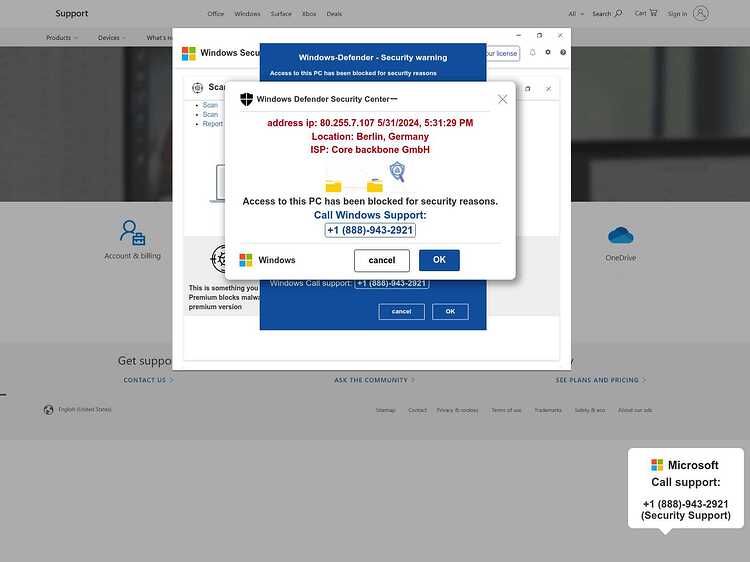Click the license button in Windows Security header
750x562 pixels.
[x=502, y=53]
